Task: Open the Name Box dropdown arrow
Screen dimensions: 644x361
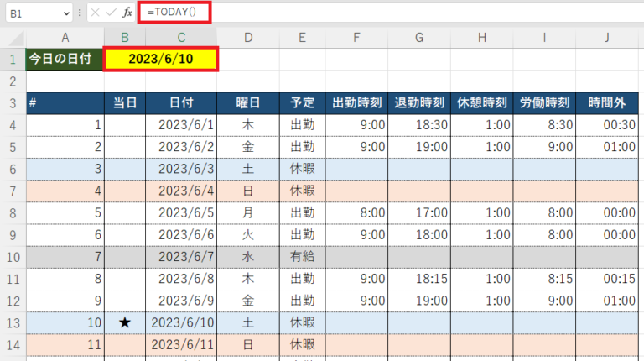Action: 65,13
